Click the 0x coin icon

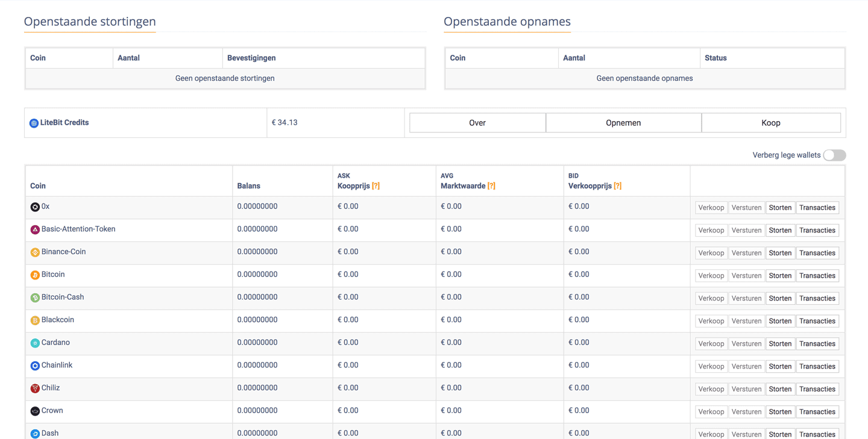click(x=35, y=207)
